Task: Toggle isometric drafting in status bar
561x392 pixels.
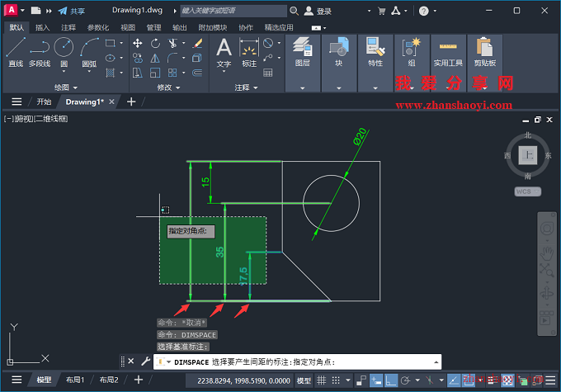Action: [429, 380]
